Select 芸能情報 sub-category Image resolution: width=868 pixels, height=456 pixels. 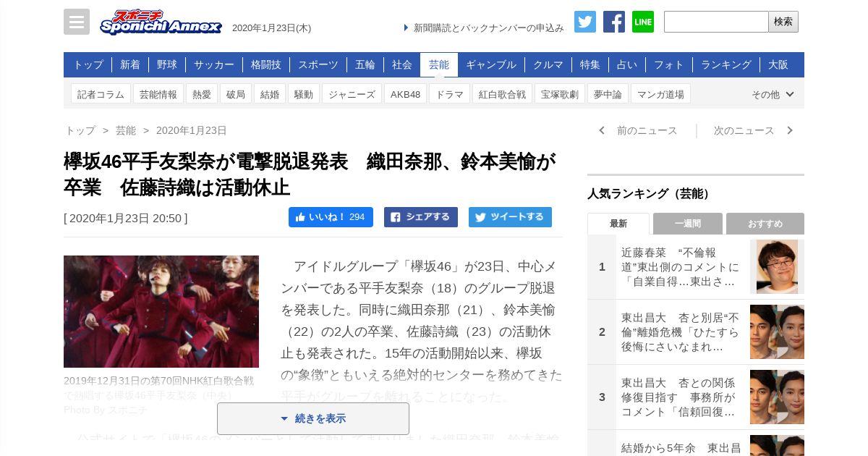[x=158, y=94]
